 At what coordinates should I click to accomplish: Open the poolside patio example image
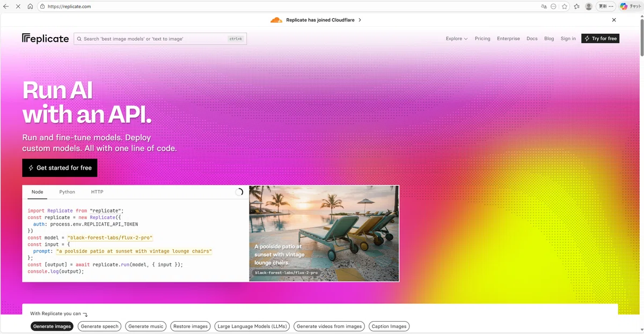(324, 233)
